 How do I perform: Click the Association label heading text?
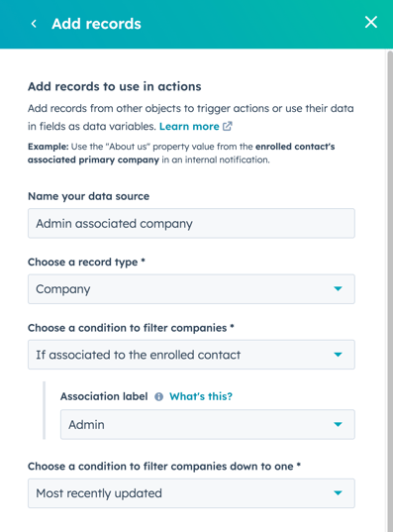tap(104, 396)
